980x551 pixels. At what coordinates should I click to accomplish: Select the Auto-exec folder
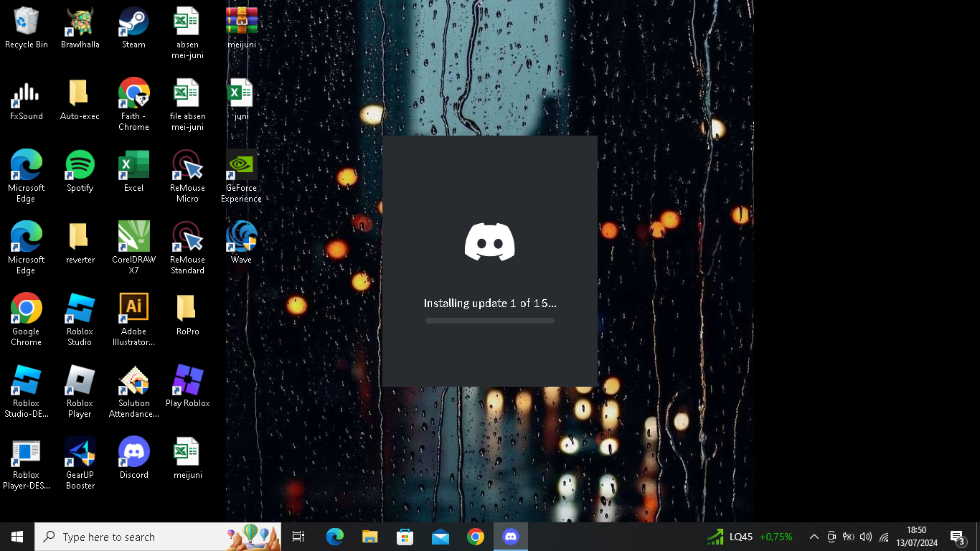click(80, 100)
